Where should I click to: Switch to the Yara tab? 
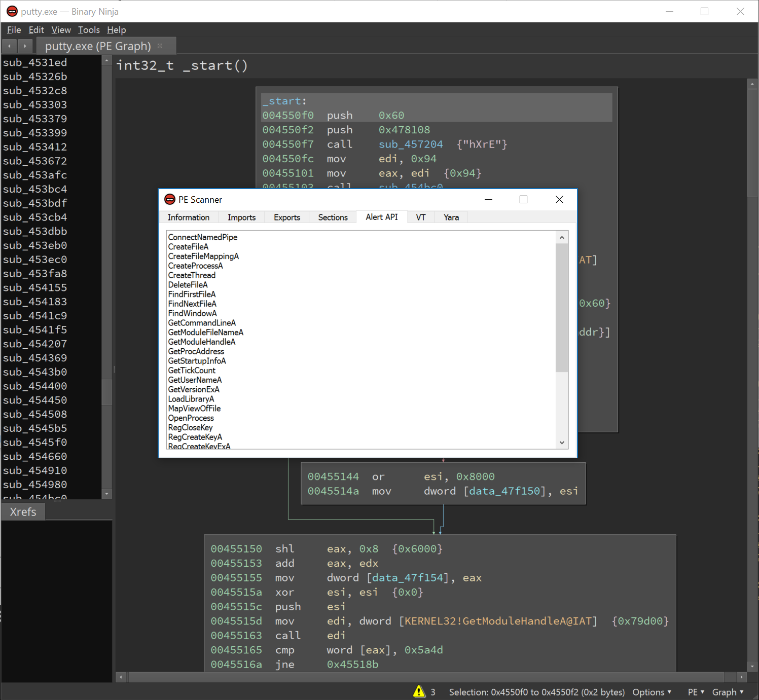451,217
